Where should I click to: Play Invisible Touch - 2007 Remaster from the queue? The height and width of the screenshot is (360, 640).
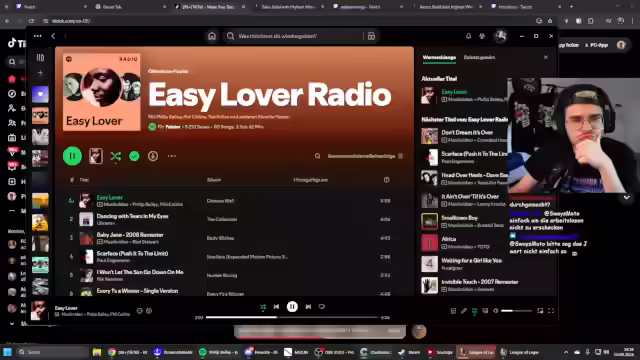429,285
